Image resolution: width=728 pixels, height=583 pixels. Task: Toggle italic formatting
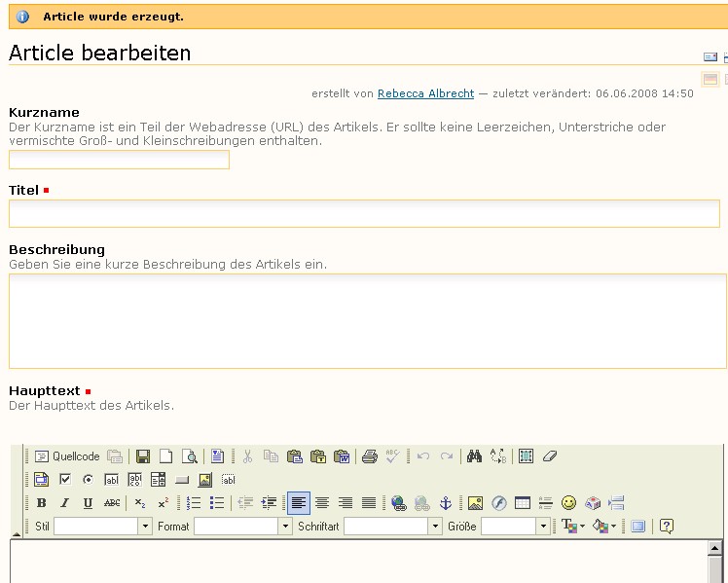(64, 503)
